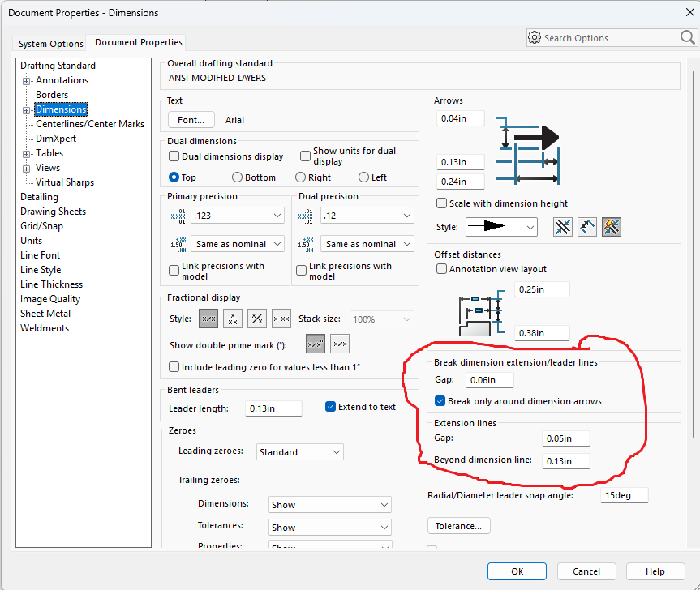Select the Bottom radio button
700x590 pixels.
point(237,177)
